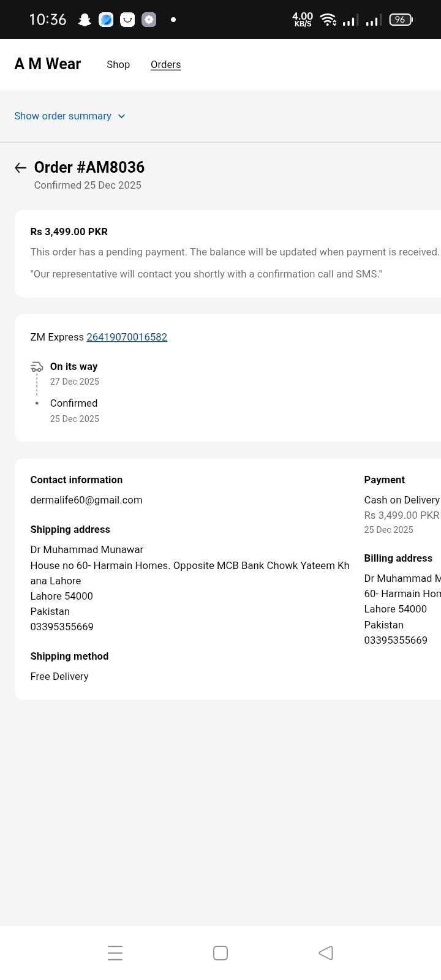Click the email dermalife60@gmail.com
441x980 pixels.
pyautogui.click(x=86, y=500)
